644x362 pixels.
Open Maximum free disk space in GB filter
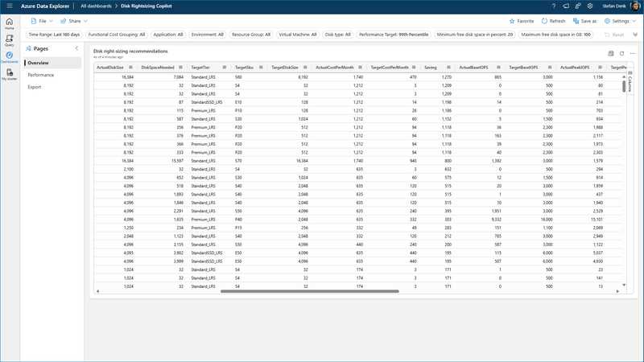pos(555,35)
